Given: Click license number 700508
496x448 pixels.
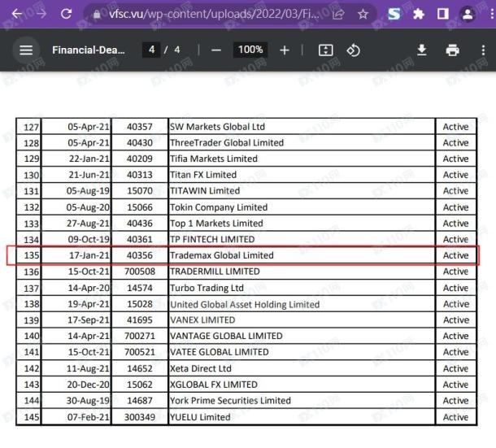Looking at the screenshot, I should 140,272.
